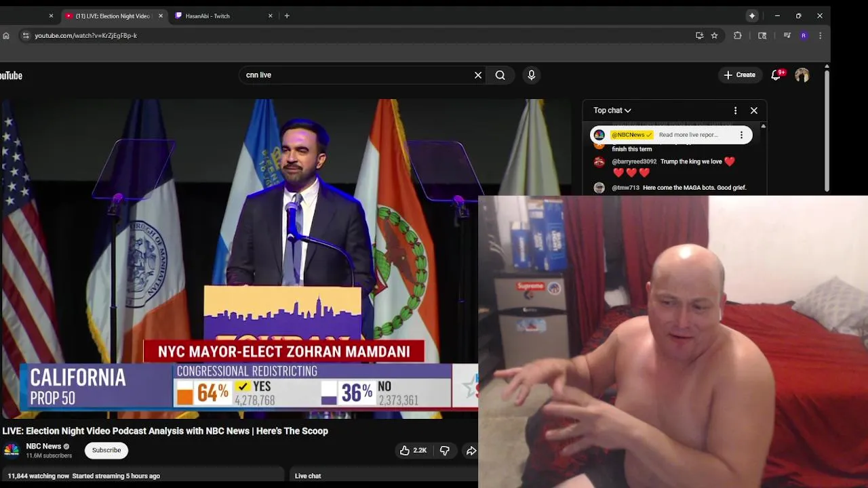Click the webcam overlay picture-in-picture window
This screenshot has height=488, width=868.
click(673, 342)
